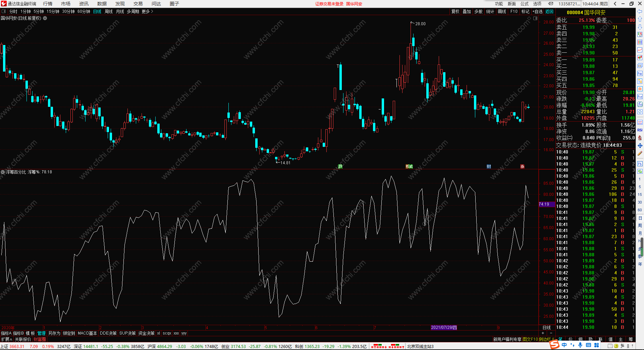644x350 pixels.
Task: Click the right sidebar vertical scrollbar handle
Action: (642, 247)
